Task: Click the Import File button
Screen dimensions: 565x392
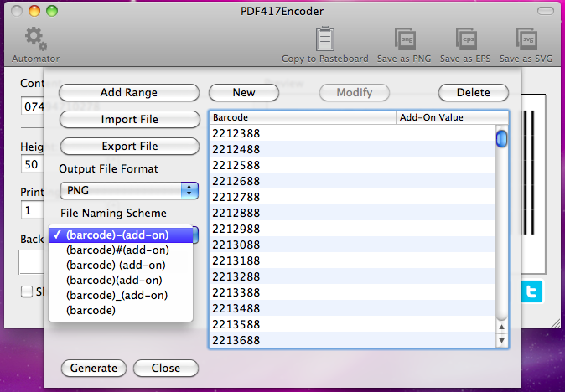Action: [130, 120]
